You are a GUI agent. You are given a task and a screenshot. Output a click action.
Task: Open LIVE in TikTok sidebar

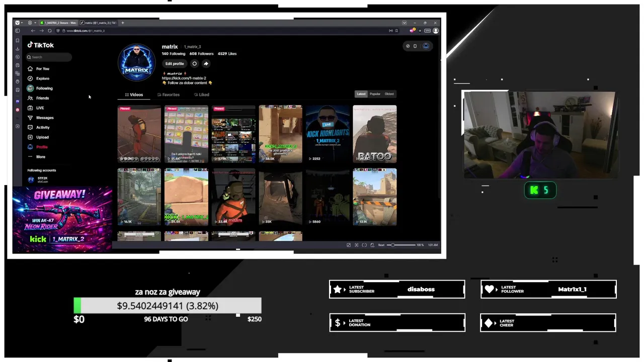click(36, 108)
